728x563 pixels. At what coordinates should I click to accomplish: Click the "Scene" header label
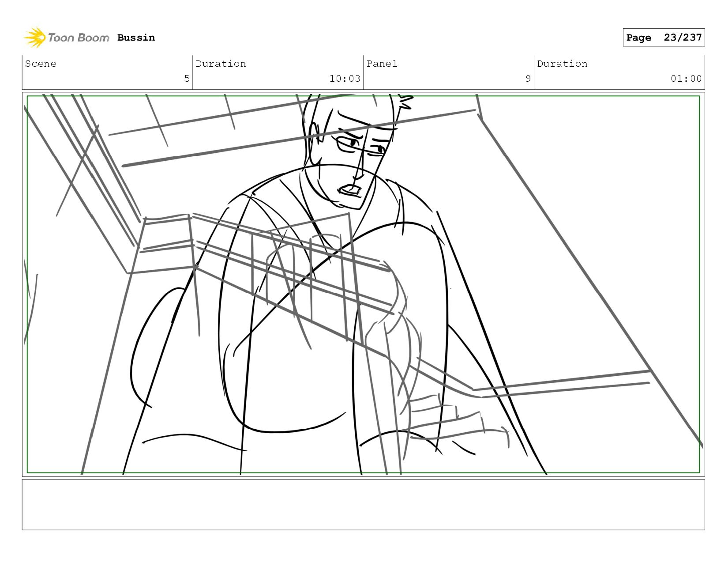click(41, 64)
